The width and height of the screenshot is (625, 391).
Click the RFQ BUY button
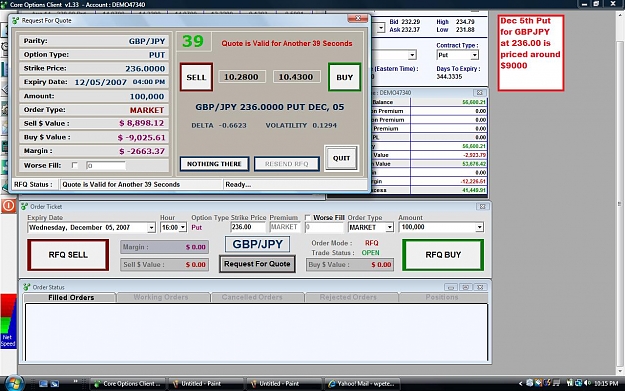coord(443,255)
